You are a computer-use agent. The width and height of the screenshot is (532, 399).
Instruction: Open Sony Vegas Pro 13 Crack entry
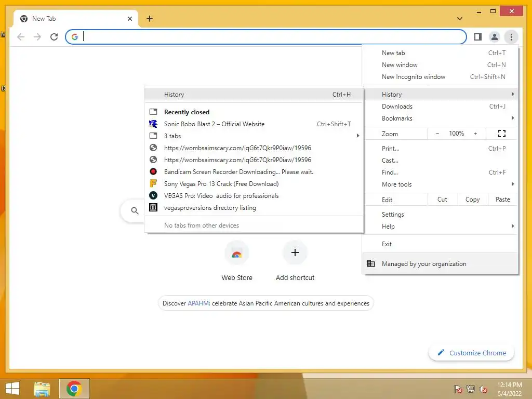pos(254,183)
